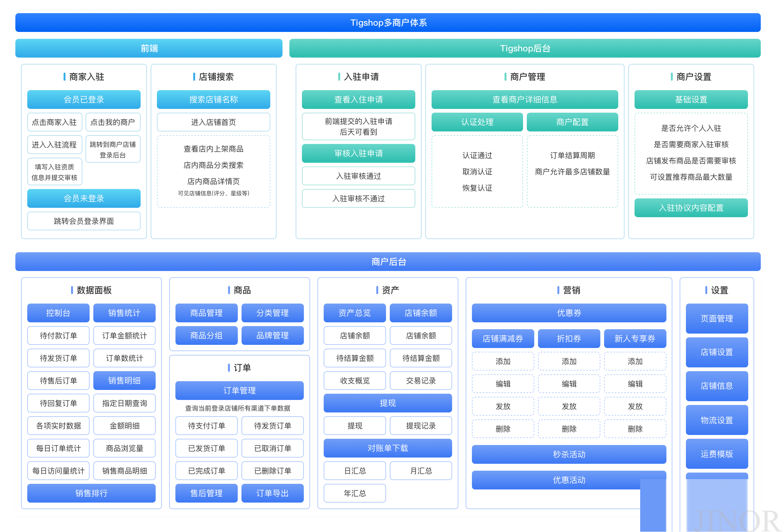783x532 pixels.
Task: Click the 会员已登录 button
Action: coord(84,99)
